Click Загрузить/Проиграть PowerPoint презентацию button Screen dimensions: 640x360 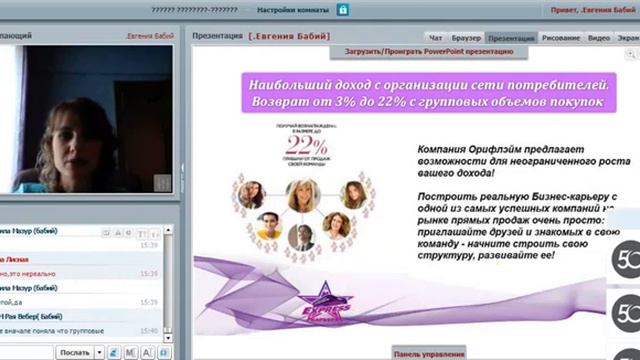point(429,52)
